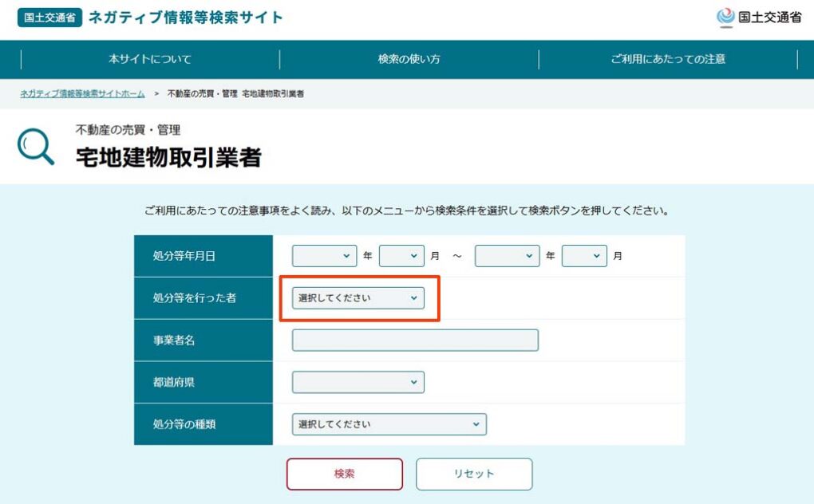Screen dimensions: 814x504
Task: Open the start month dropdown for 処分等年月日
Action: pos(401,256)
